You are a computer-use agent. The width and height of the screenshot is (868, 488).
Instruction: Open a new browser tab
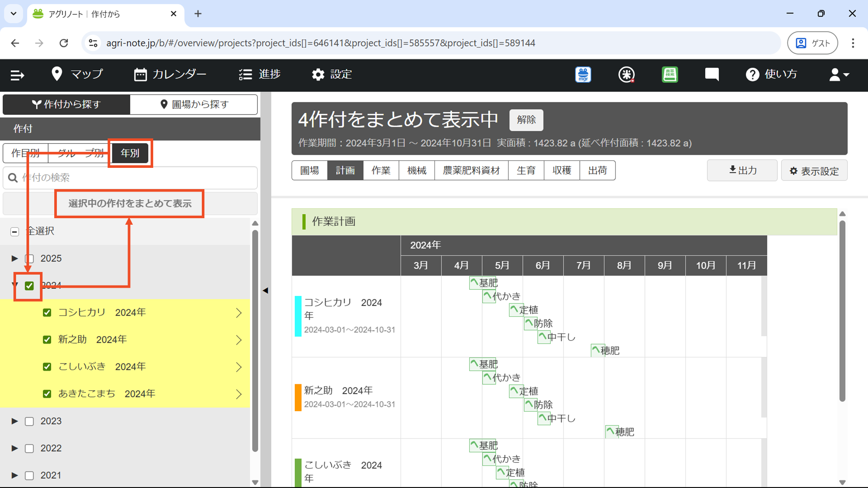(x=198, y=14)
